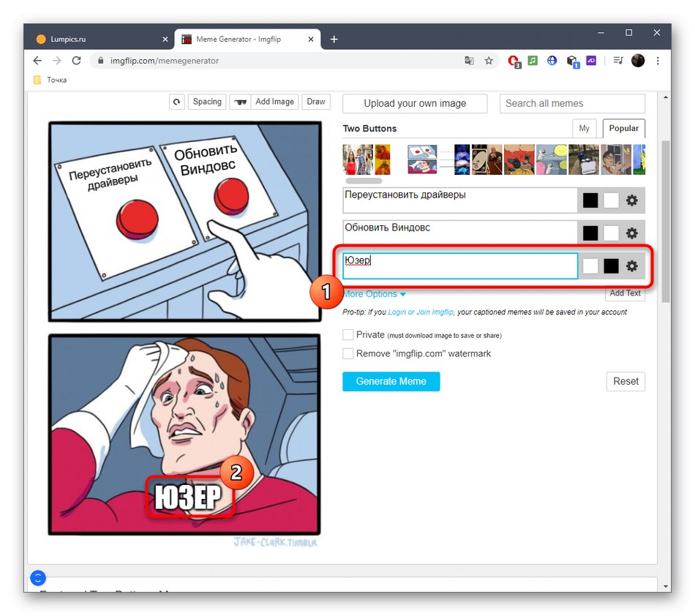Click the Add Image button
This screenshot has height=616, width=695.
tap(274, 102)
